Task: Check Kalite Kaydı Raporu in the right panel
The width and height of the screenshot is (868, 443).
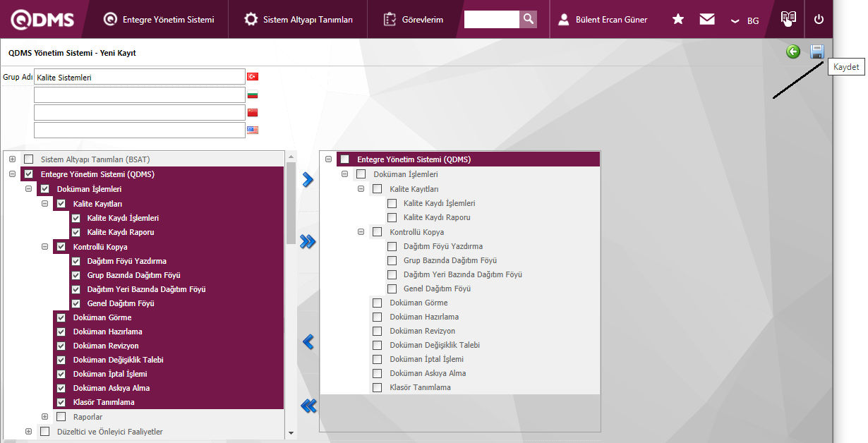Action: coord(392,217)
